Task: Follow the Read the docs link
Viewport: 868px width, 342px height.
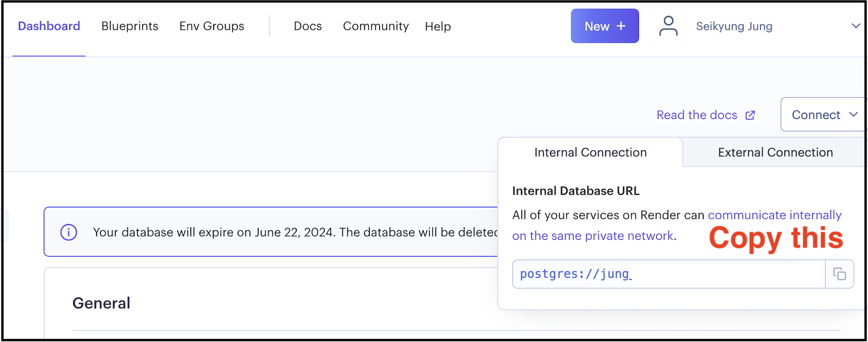Action: (697, 115)
